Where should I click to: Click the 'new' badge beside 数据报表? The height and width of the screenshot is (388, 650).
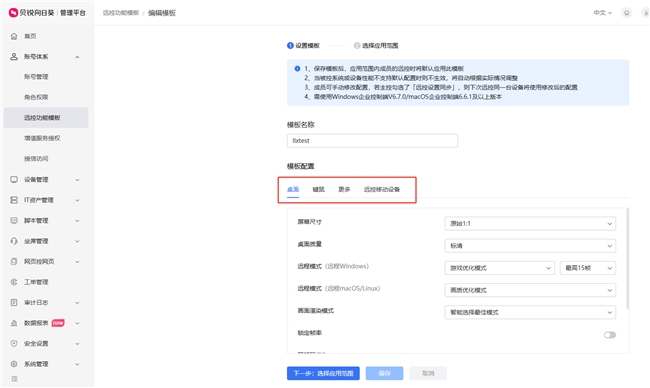(x=58, y=323)
